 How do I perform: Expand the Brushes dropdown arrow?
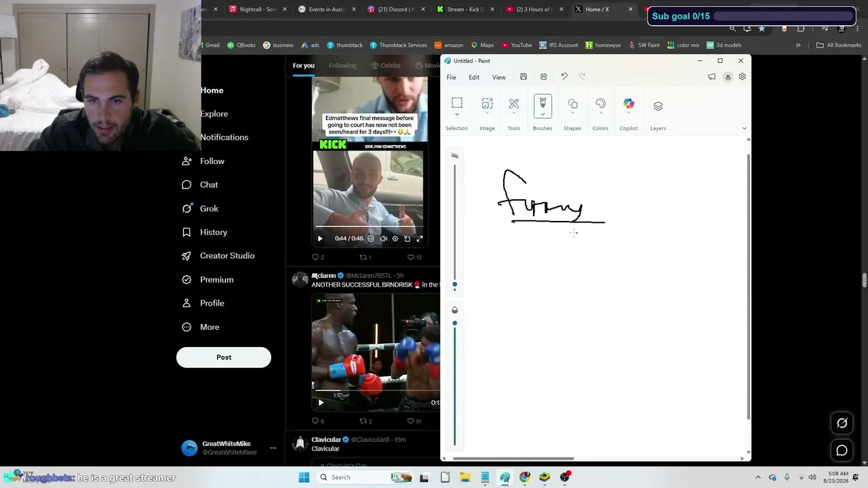tap(542, 114)
